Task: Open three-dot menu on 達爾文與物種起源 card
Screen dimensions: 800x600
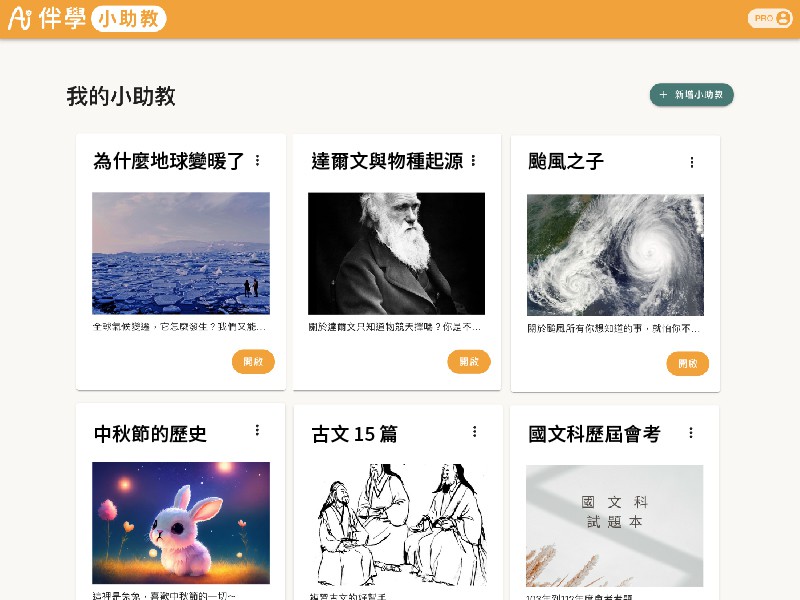Action: click(x=474, y=161)
